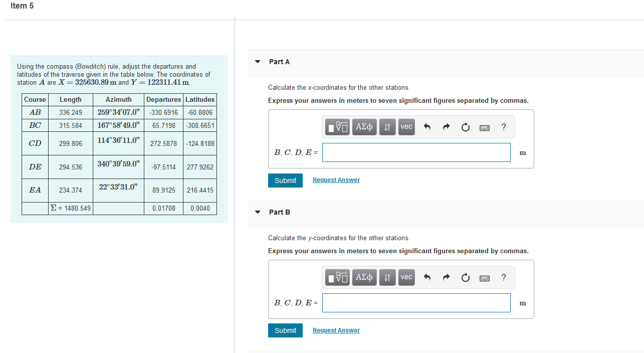Open the math templates palette in Part A
The width and height of the screenshot is (644, 353).
pos(337,127)
